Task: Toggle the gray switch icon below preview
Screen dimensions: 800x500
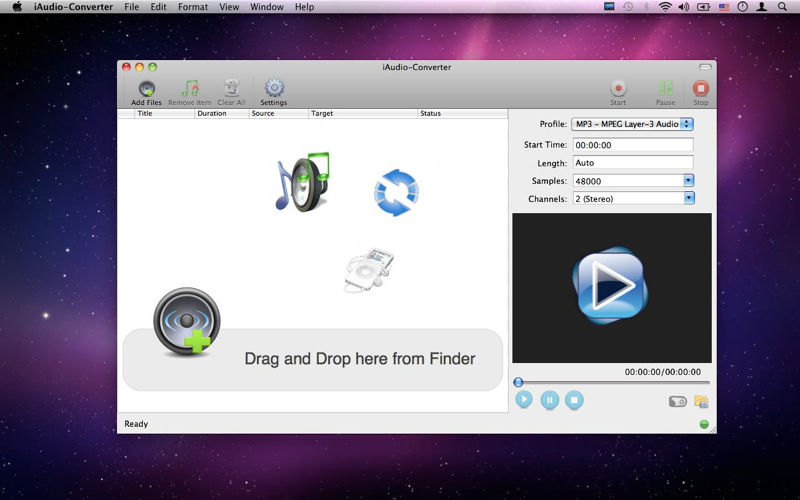Action: (678, 402)
